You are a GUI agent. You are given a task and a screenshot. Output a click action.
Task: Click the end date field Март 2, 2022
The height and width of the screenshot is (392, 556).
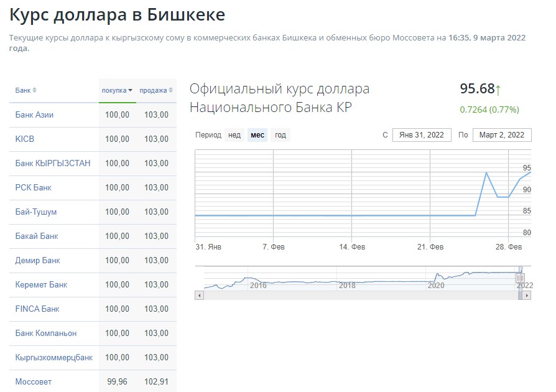click(502, 135)
